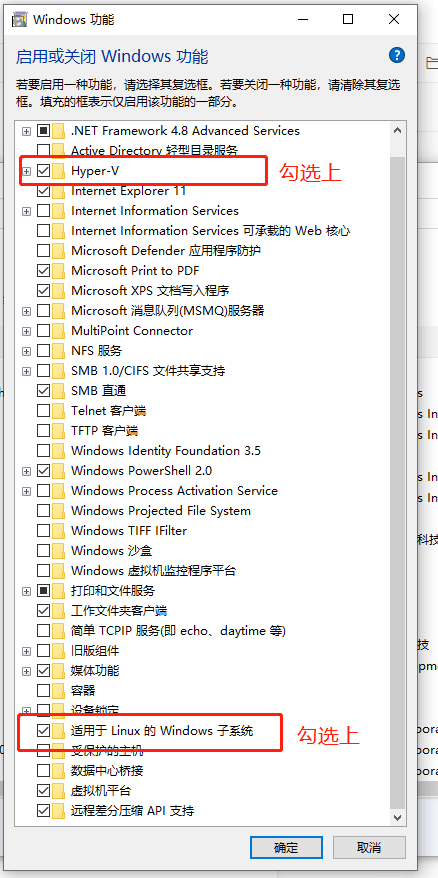The width and height of the screenshot is (438, 878).
Task: Select the Windows 虚拟机监控程序平台 entry
Action: click(x=153, y=571)
